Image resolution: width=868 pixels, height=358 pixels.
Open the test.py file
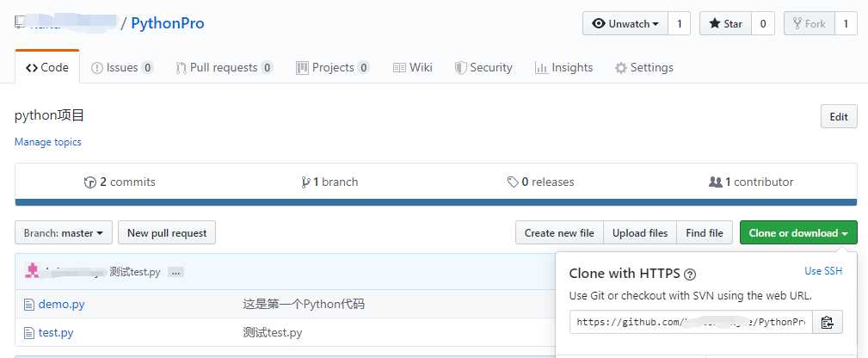pyautogui.click(x=56, y=333)
